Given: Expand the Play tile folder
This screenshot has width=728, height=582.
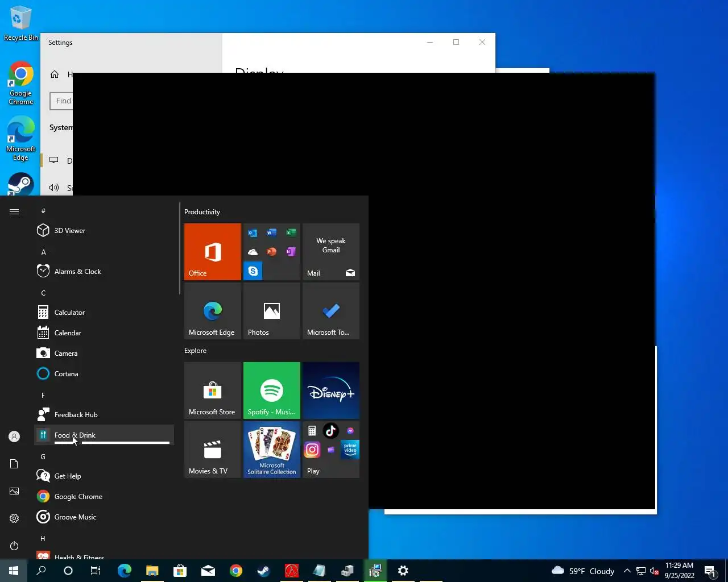Looking at the screenshot, I should click(x=331, y=450).
